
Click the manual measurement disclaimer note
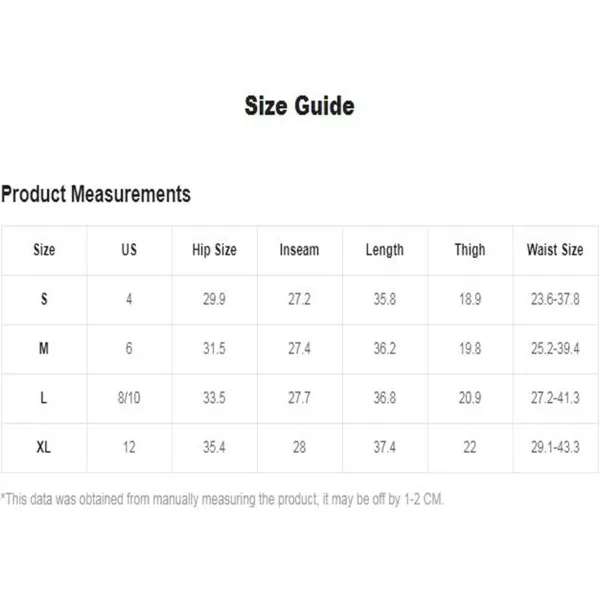[222, 499]
